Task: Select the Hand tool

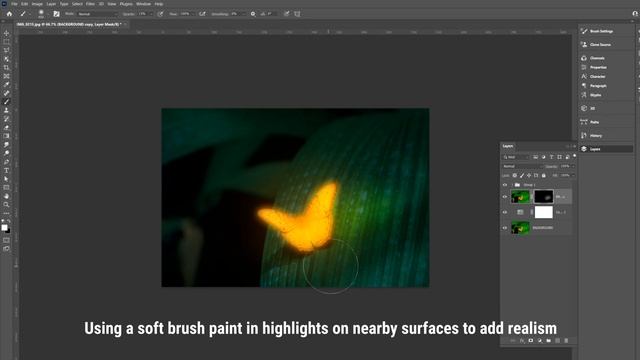Action: 6,196
